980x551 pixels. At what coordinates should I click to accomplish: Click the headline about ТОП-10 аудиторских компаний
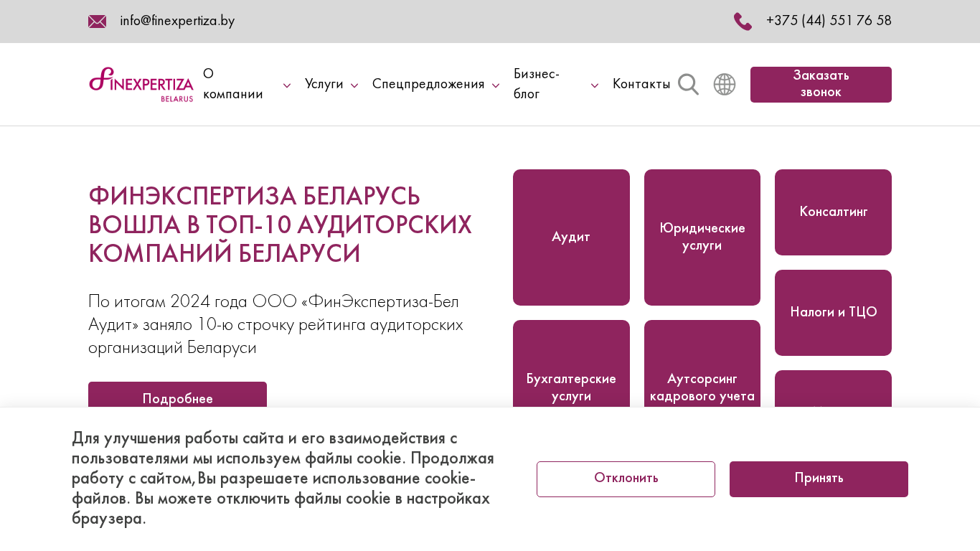pyautogui.click(x=281, y=225)
